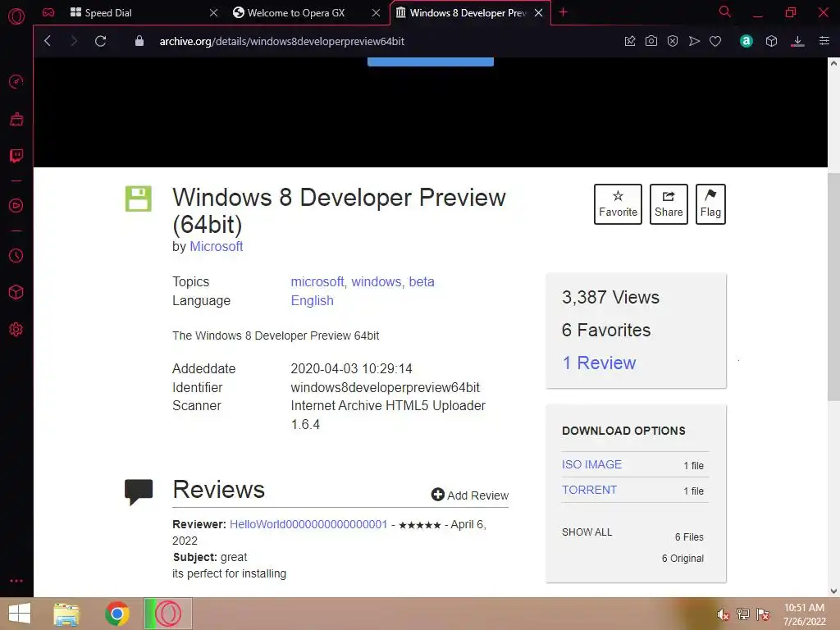Viewport: 840px width, 630px height.
Task: Open Action Center flag tray icon
Action: click(763, 614)
